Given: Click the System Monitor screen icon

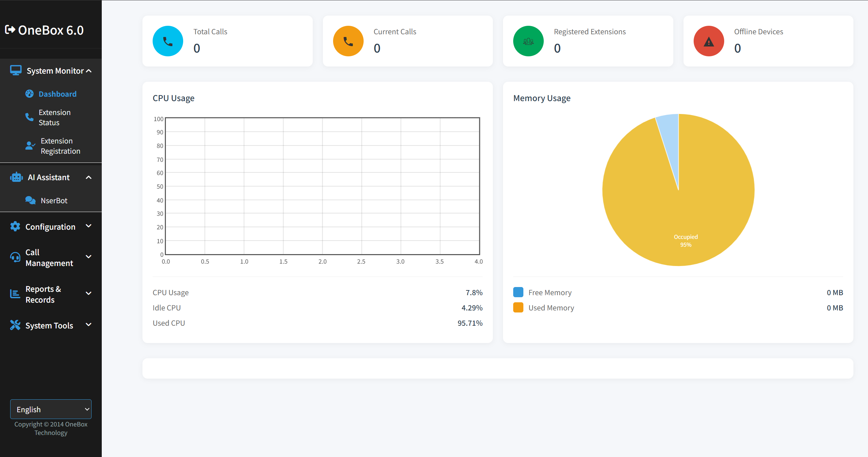Looking at the screenshot, I should tap(16, 71).
